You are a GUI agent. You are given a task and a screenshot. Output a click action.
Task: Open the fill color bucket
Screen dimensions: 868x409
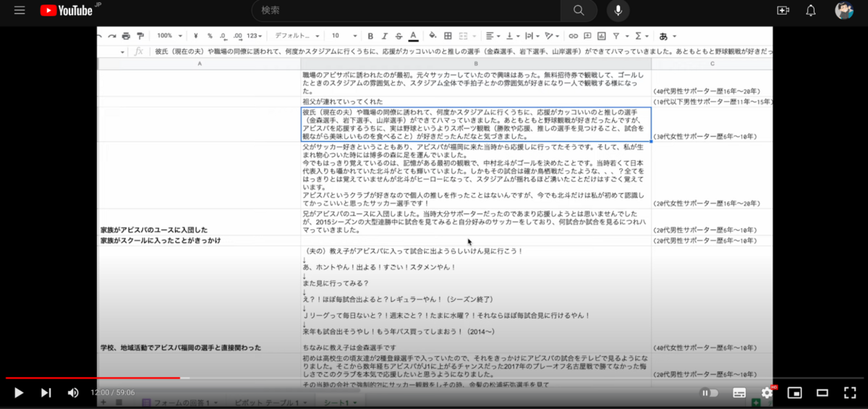pos(433,35)
